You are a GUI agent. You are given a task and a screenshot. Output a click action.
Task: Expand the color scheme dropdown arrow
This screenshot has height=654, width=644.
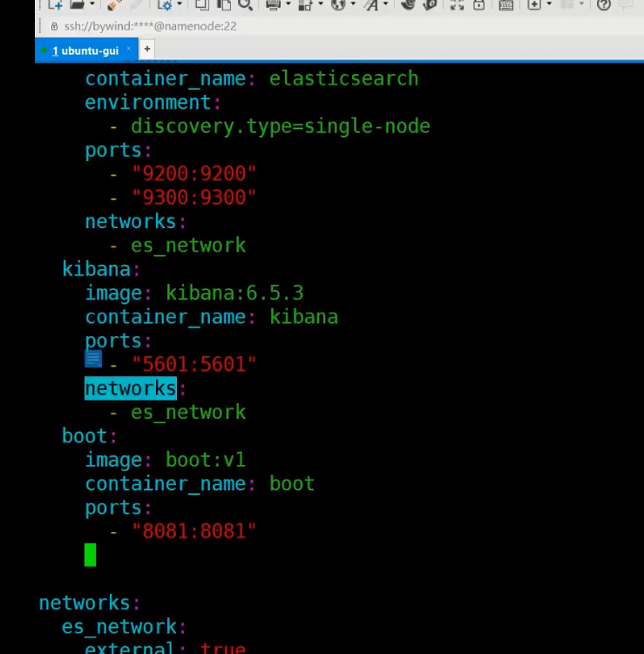pyautogui.click(x=321, y=4)
